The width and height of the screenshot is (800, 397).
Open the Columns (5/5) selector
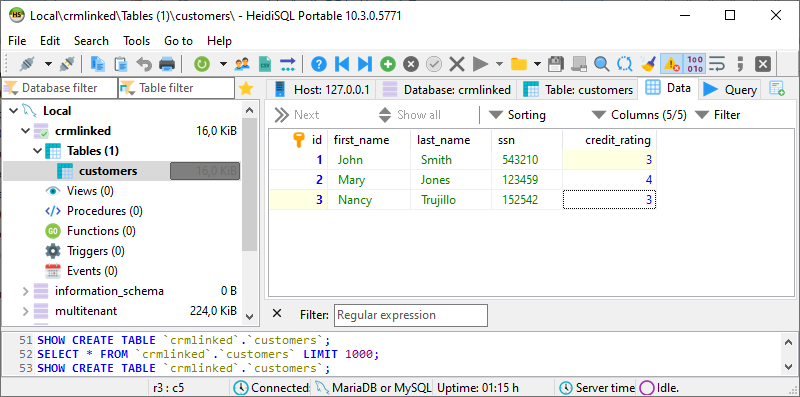tap(639, 115)
